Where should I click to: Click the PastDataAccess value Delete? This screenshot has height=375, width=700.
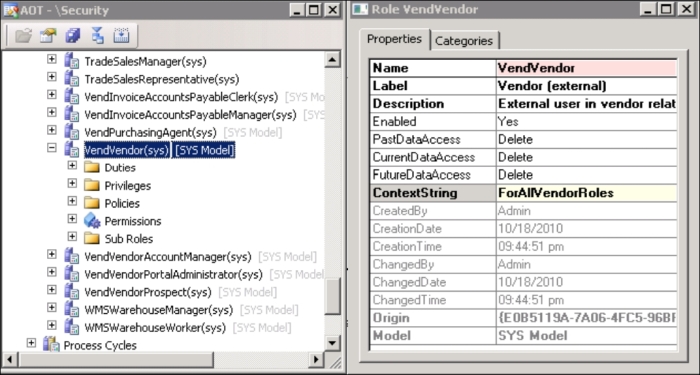[587, 139]
